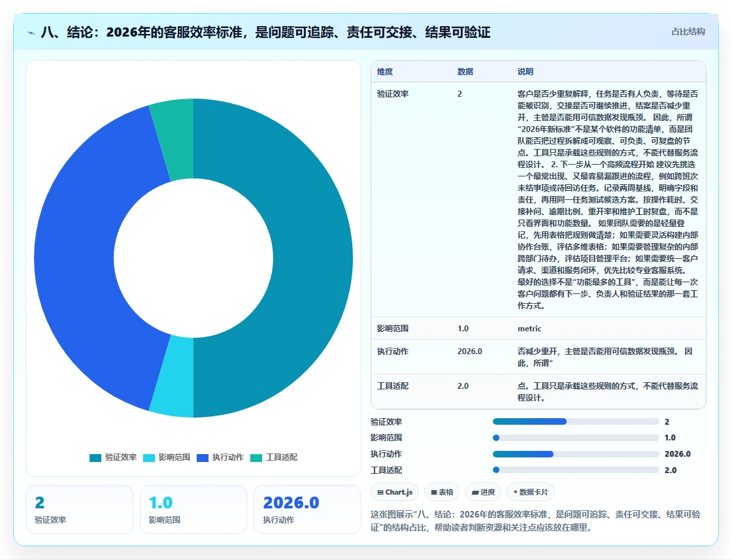Click the metric description cell
This screenshot has height=560, width=732.
pyautogui.click(x=529, y=329)
